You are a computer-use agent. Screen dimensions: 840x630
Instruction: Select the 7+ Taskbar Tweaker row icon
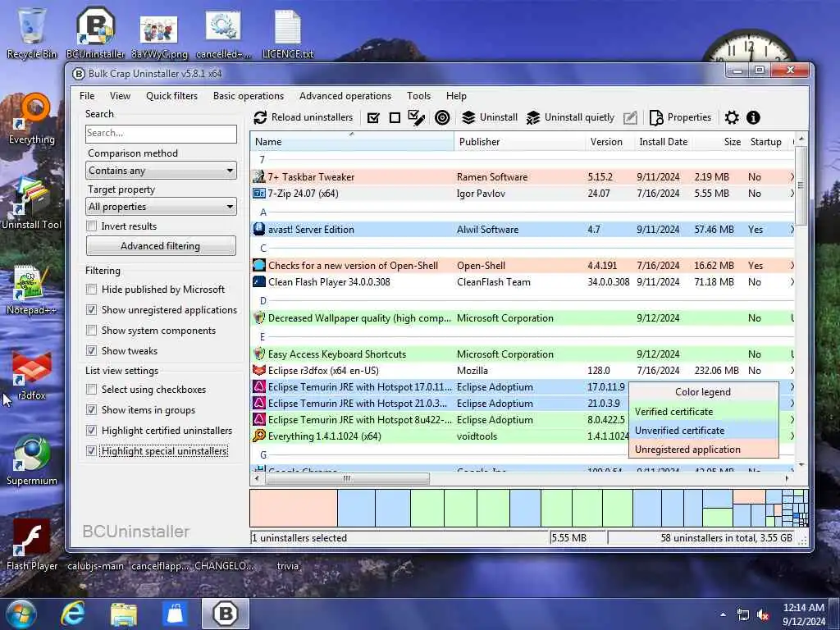pyautogui.click(x=258, y=177)
